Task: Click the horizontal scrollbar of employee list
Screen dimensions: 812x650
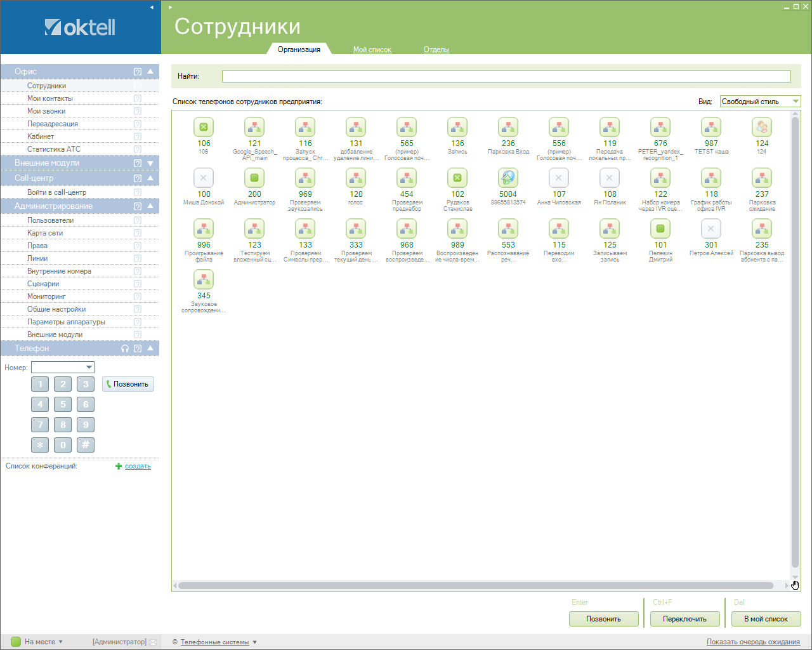Action: tap(476, 585)
